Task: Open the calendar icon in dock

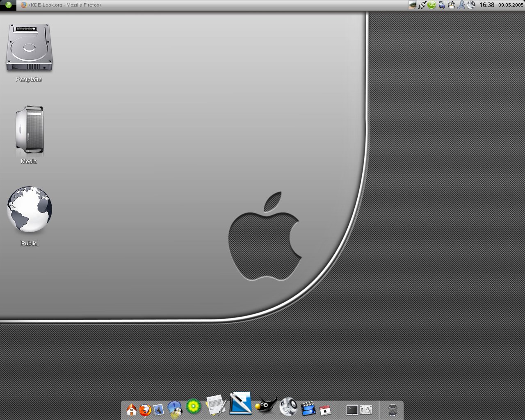Action: click(x=325, y=410)
